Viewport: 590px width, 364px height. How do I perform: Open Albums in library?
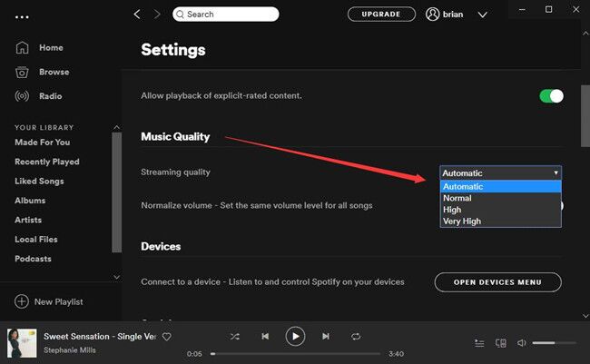[30, 201]
